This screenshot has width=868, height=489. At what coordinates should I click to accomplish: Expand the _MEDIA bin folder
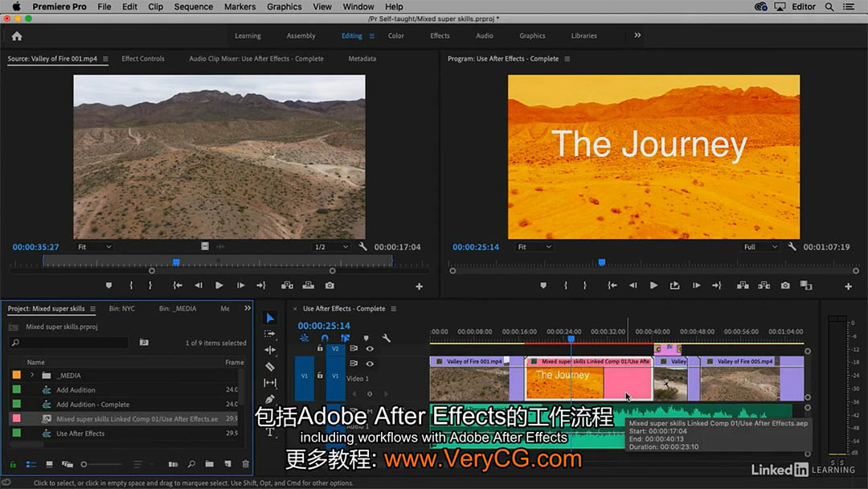click(x=32, y=376)
